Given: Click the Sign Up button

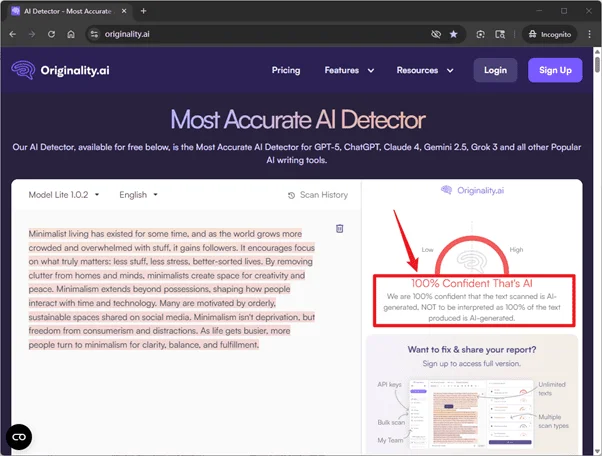Looking at the screenshot, I should tap(555, 70).
